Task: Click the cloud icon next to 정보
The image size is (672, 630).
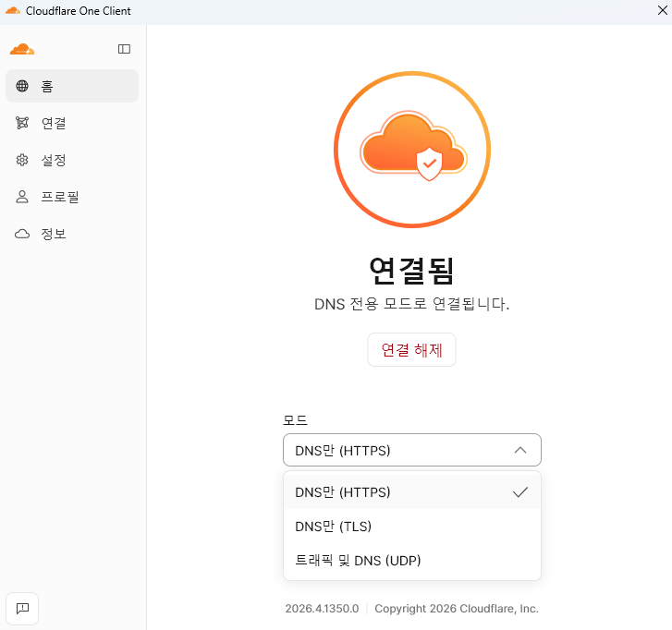Action: click(22, 234)
